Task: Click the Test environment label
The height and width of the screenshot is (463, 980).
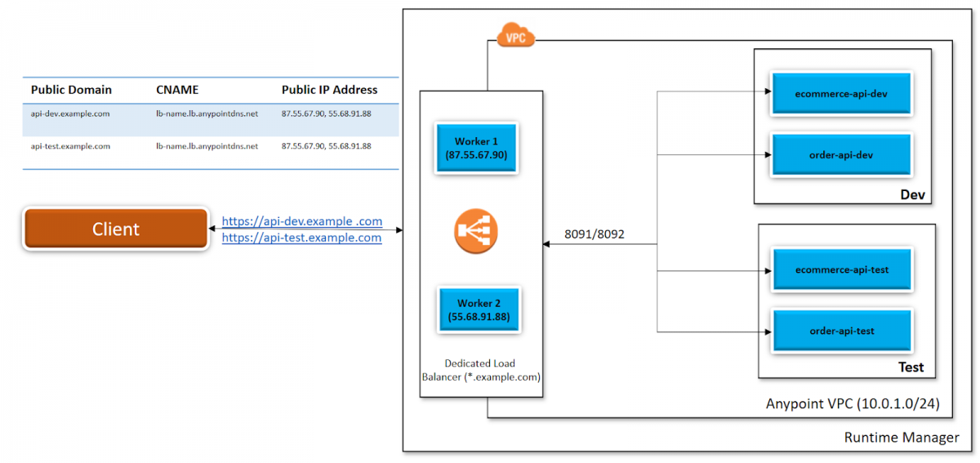Action: click(x=911, y=367)
